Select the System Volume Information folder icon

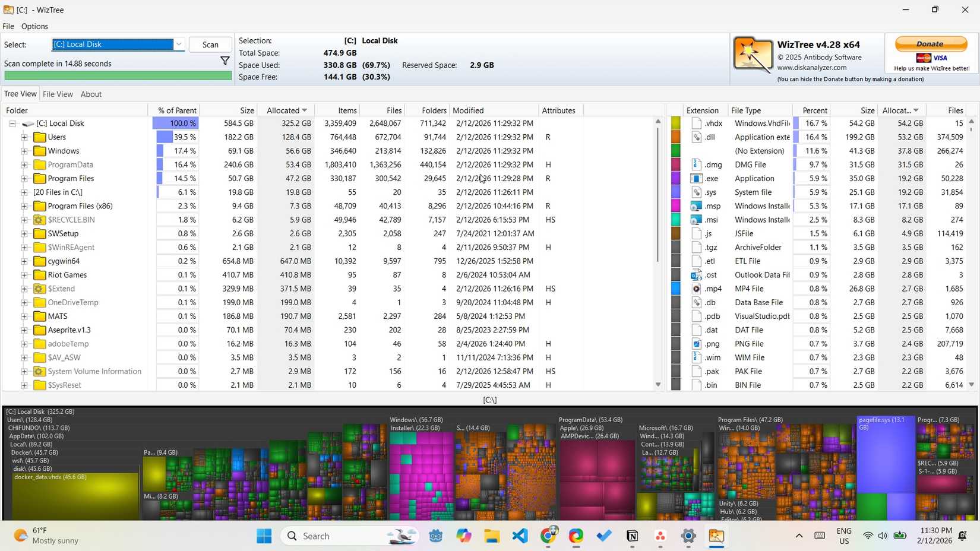40,371
